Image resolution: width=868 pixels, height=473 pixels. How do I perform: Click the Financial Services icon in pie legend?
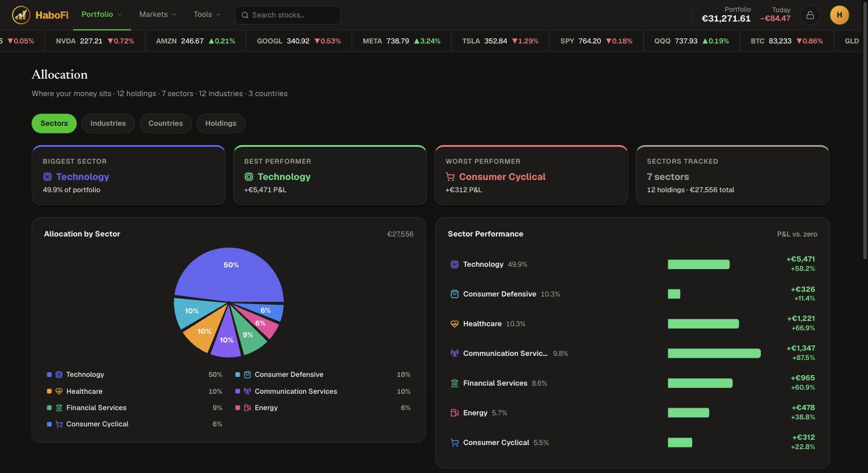[x=59, y=408]
